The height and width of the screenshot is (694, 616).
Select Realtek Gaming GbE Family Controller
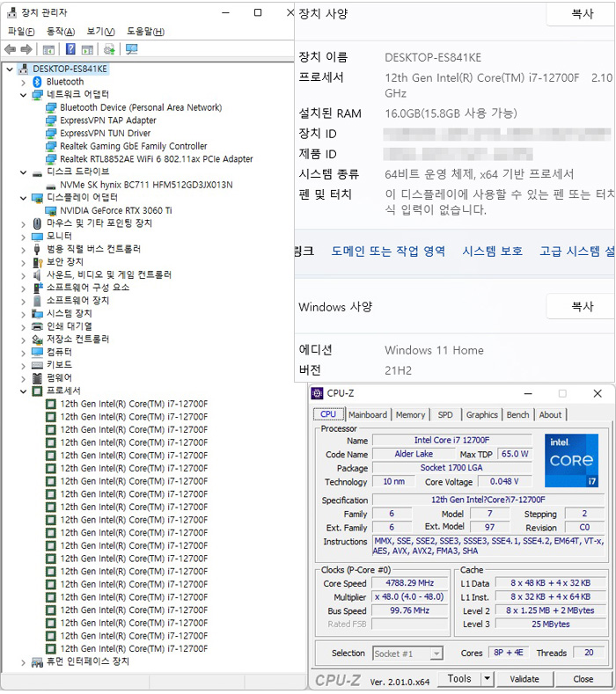point(133,147)
